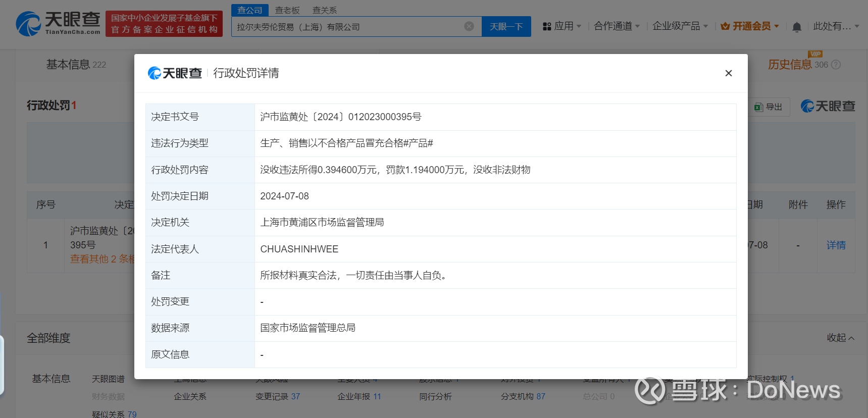Select the 查老板 search tab
This screenshot has height=418, width=868.
(x=287, y=10)
